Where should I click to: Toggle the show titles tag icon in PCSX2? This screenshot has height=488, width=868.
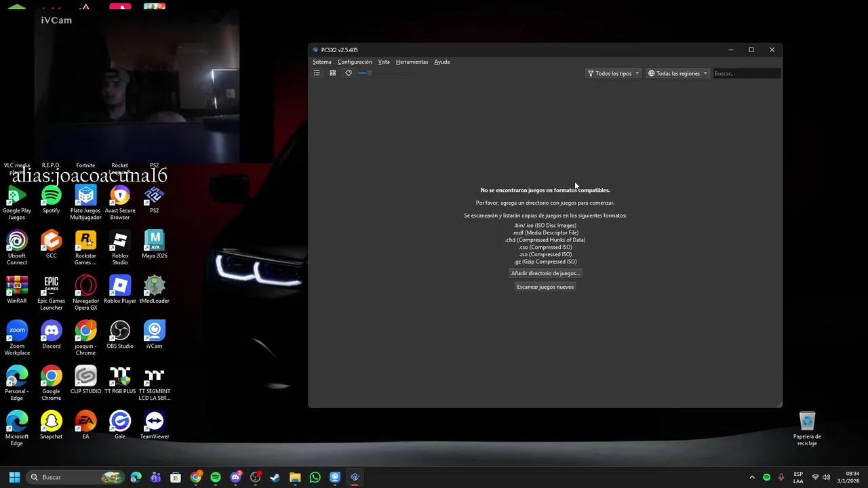[x=349, y=73]
